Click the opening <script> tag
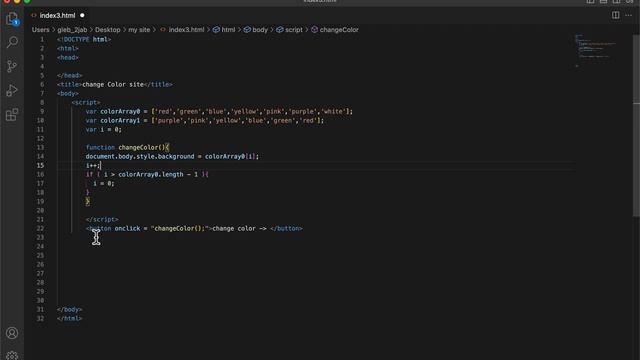This screenshot has height=360, width=640. pos(86,102)
